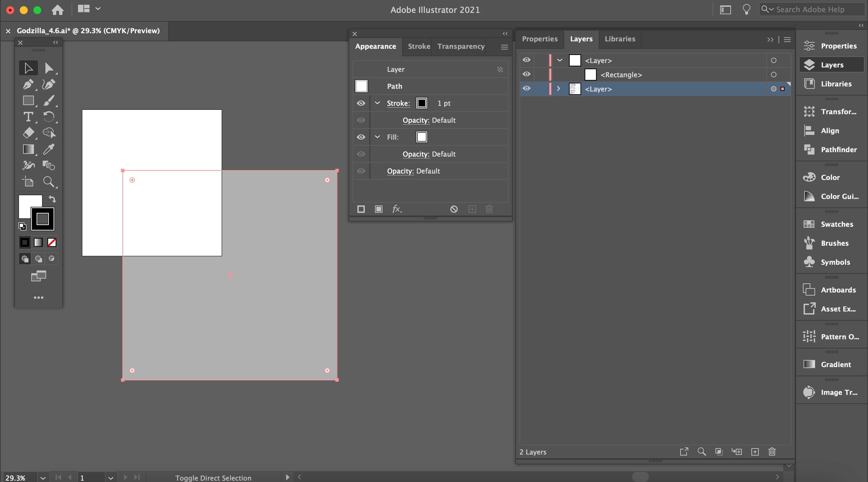Delete selection with Layers panel trash icon

pos(772,452)
